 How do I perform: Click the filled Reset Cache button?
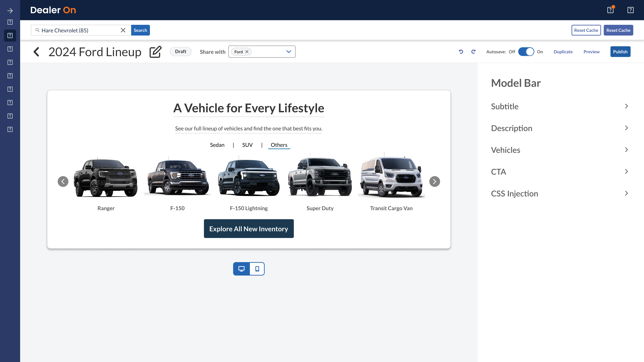point(619,30)
